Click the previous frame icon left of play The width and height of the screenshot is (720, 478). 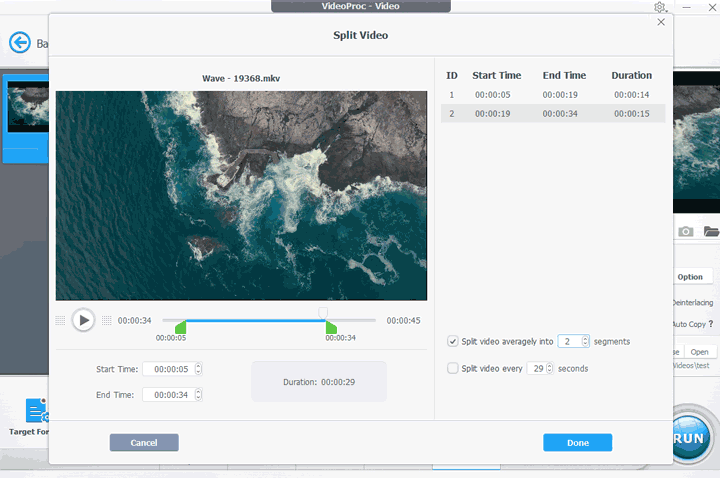tap(60, 320)
